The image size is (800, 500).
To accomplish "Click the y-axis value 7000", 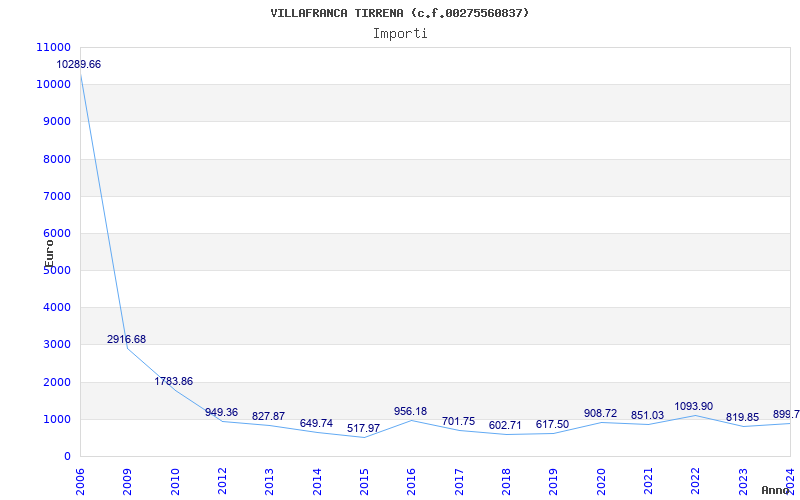I will pyautogui.click(x=57, y=196).
